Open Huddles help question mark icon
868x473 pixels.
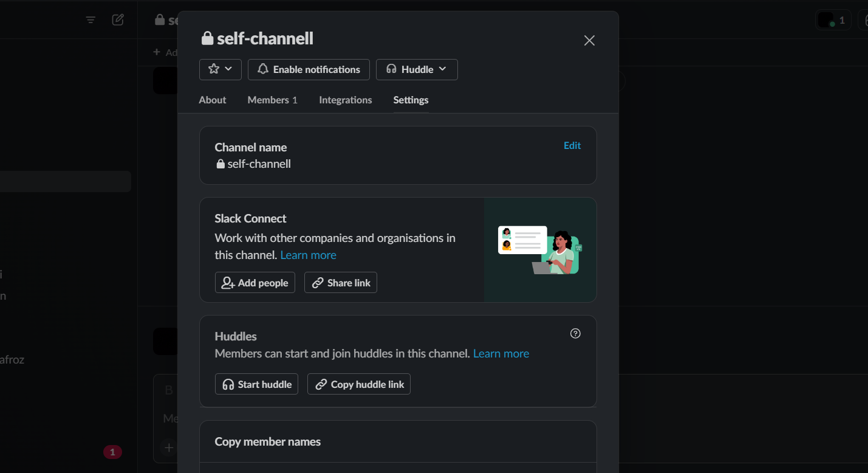pos(576,333)
